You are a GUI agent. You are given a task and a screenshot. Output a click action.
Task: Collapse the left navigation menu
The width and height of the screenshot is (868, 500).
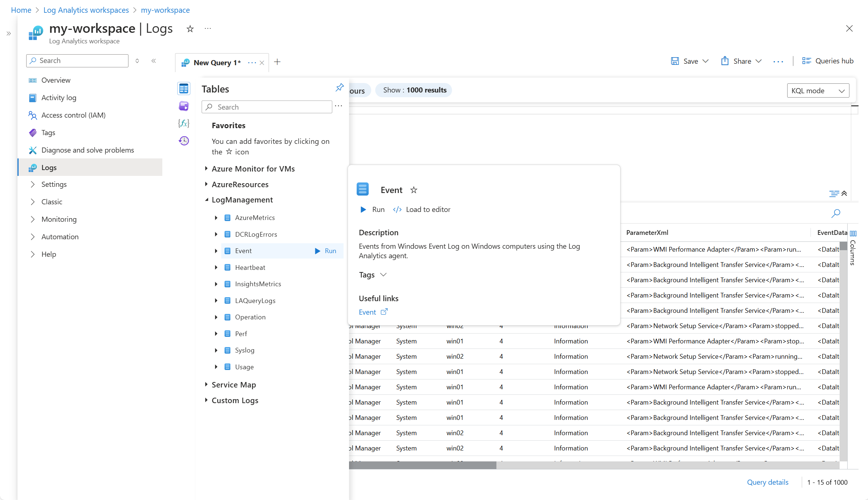(x=154, y=61)
